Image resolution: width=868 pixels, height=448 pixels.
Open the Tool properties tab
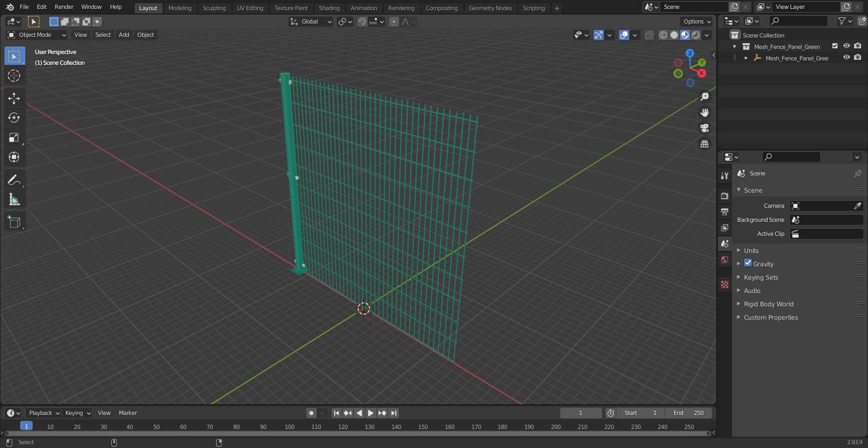(x=724, y=176)
